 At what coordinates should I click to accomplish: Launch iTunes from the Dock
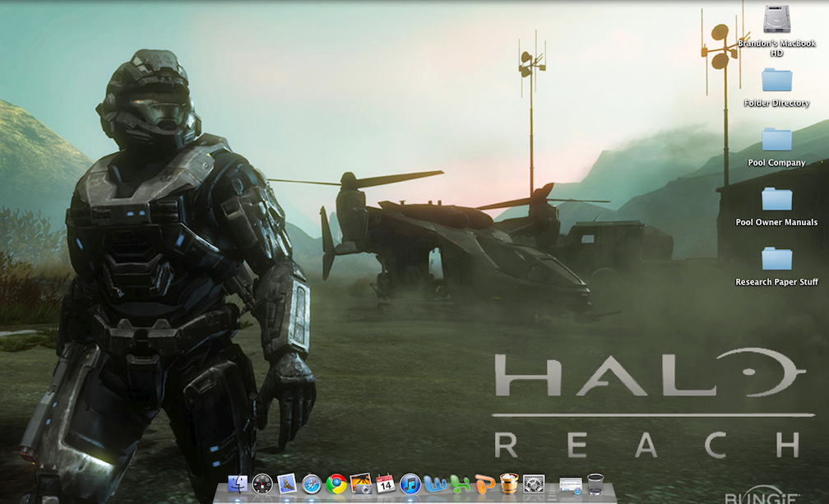(x=410, y=484)
